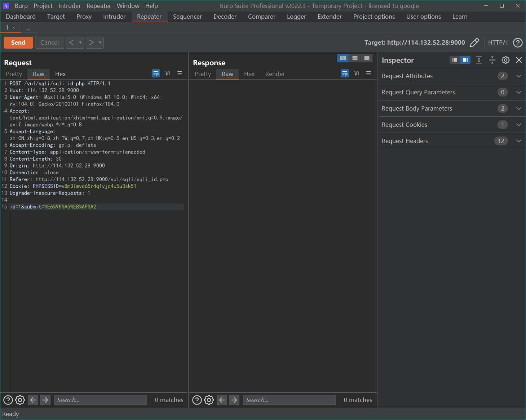Screen dimensions: 526x420
Task: Open the Project options tab
Action: pyautogui.click(x=374, y=17)
